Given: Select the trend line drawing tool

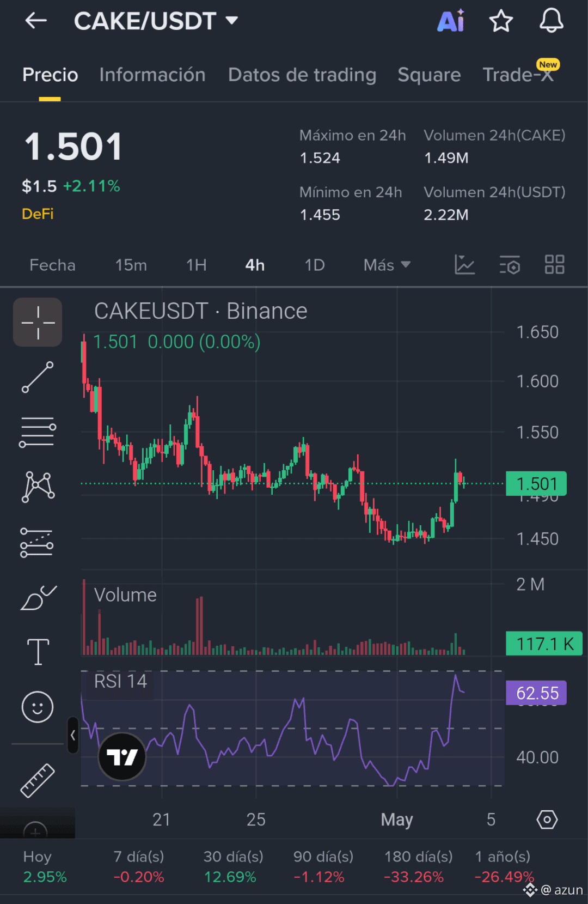Looking at the screenshot, I should pyautogui.click(x=38, y=377).
